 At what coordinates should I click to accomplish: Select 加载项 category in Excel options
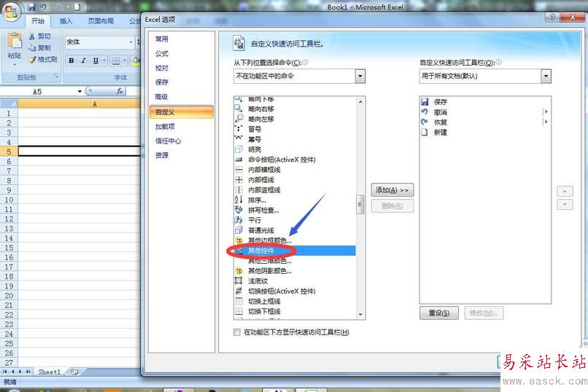[x=182, y=127]
